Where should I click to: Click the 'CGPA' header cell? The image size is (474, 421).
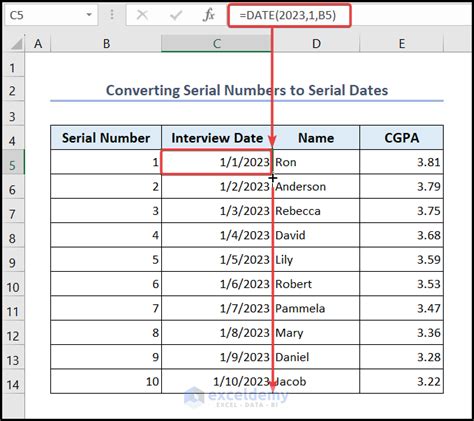click(x=402, y=138)
